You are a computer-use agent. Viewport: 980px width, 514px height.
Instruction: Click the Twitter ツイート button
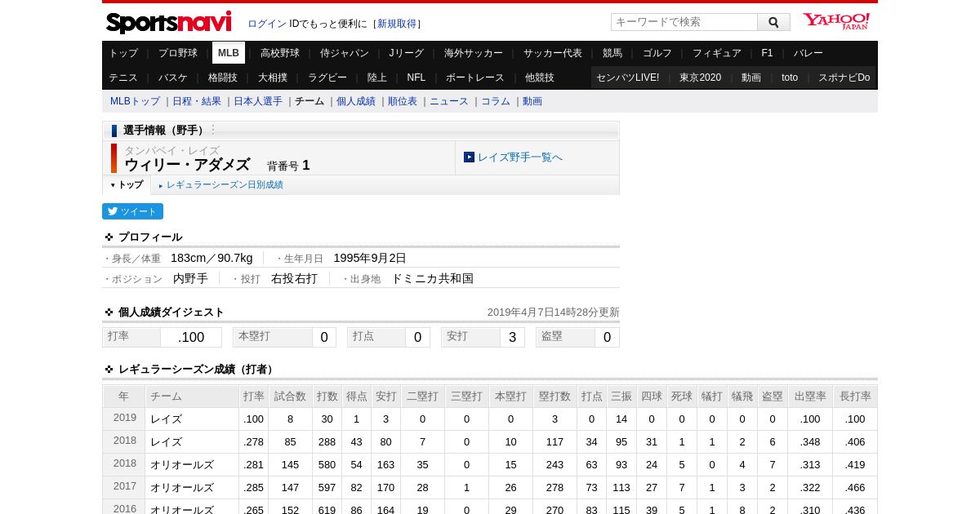coord(132,211)
